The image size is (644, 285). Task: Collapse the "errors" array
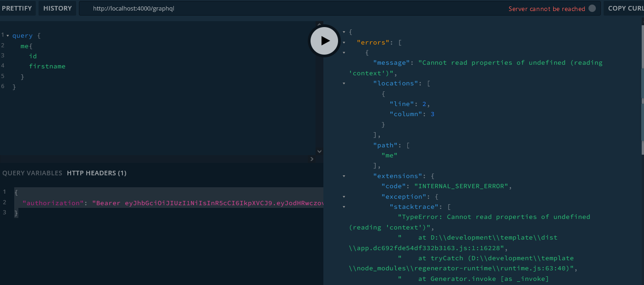pos(344,42)
